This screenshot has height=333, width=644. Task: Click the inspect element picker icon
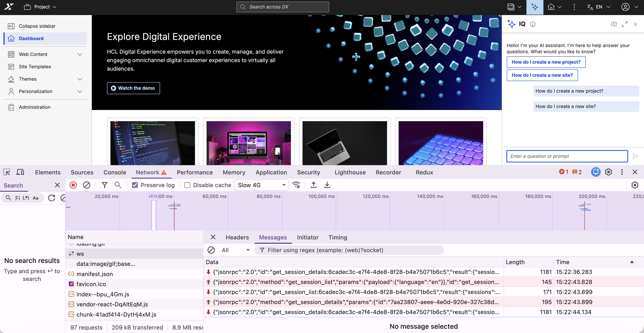coord(7,172)
